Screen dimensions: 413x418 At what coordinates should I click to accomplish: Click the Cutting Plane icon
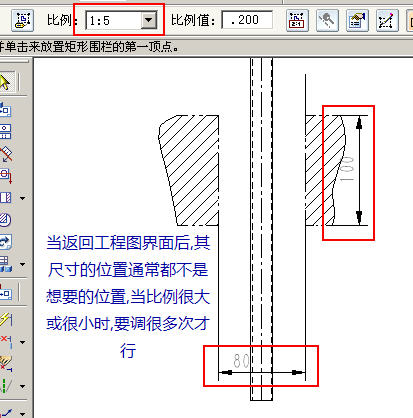[5, 176]
